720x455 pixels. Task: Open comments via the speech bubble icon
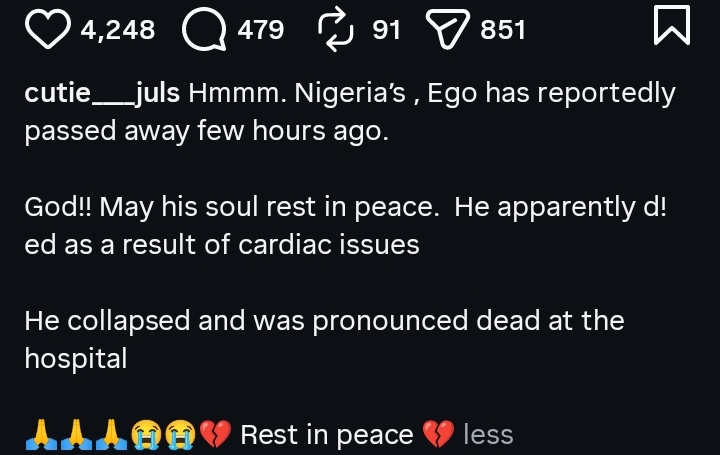coord(204,31)
